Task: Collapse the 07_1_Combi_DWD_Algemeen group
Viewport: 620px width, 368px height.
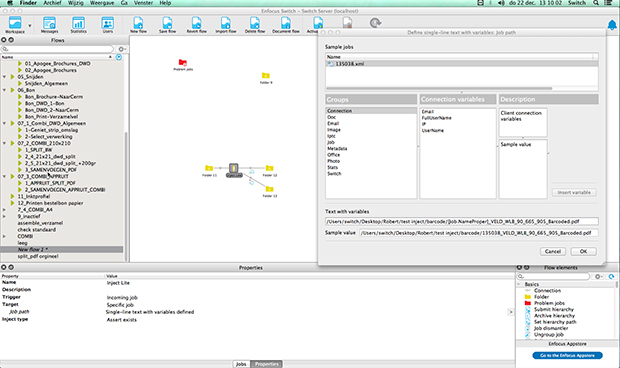Action: point(4,123)
